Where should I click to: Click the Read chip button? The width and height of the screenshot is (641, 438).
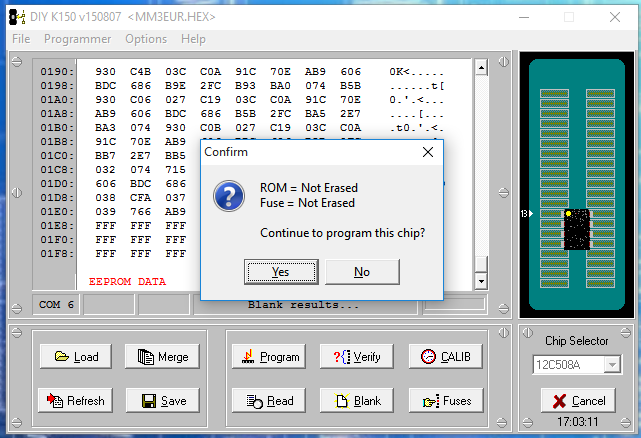click(269, 401)
